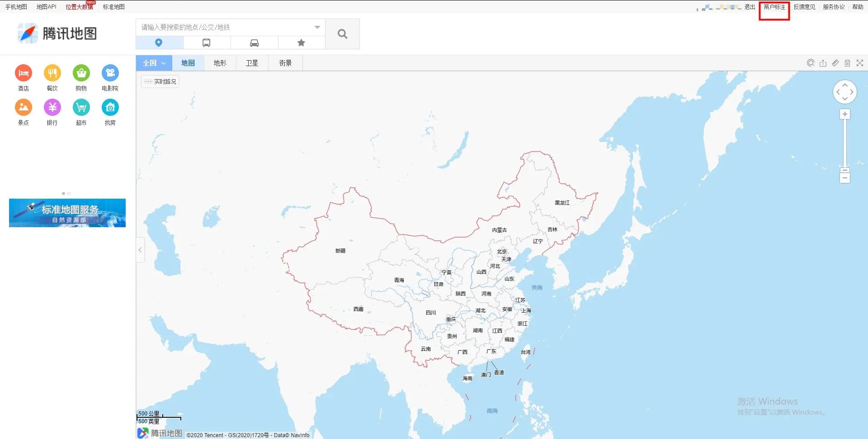Switch to the 卫星 satellite tab
The width and height of the screenshot is (868, 439).
252,63
